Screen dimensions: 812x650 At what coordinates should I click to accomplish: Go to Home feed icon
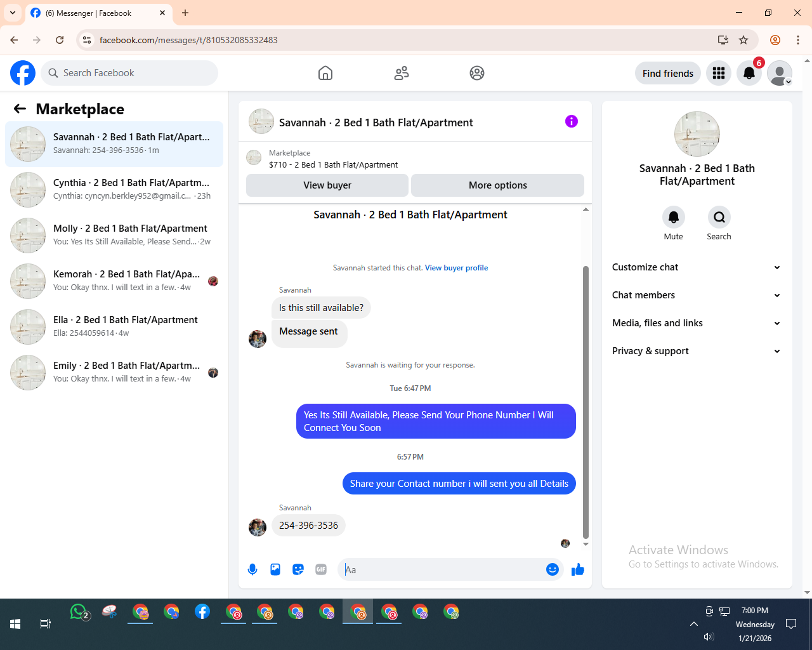325,73
